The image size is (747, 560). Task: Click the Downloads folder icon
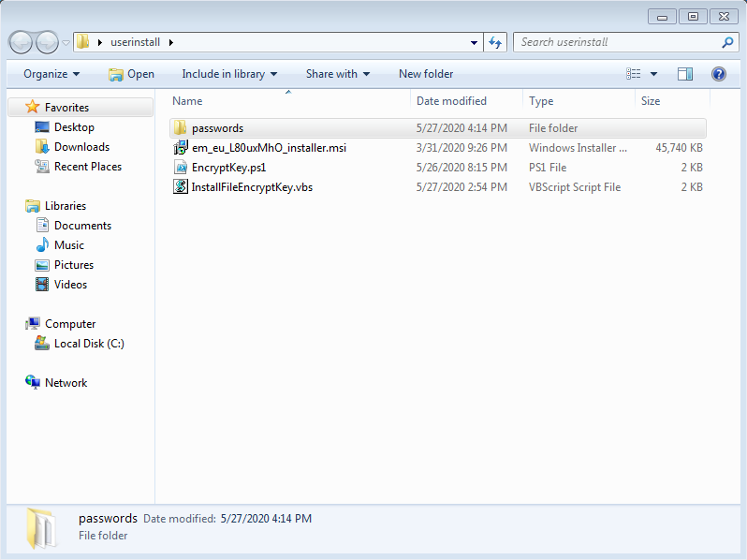(x=42, y=146)
